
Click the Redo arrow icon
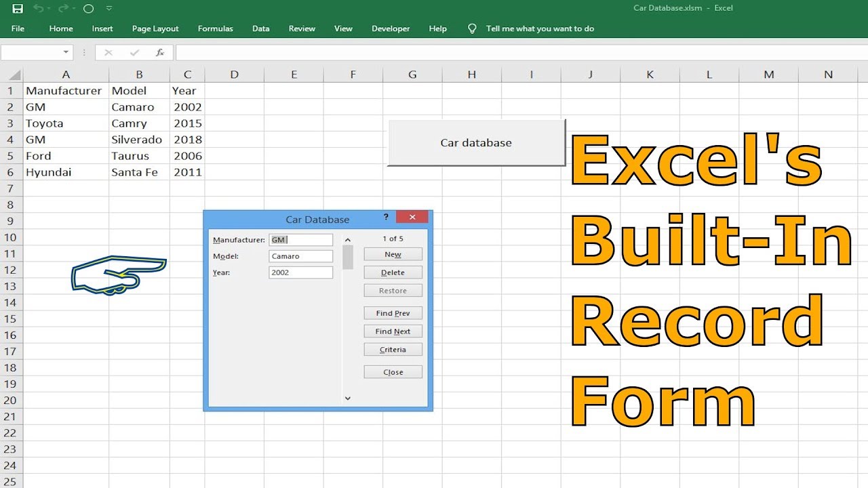[64, 9]
